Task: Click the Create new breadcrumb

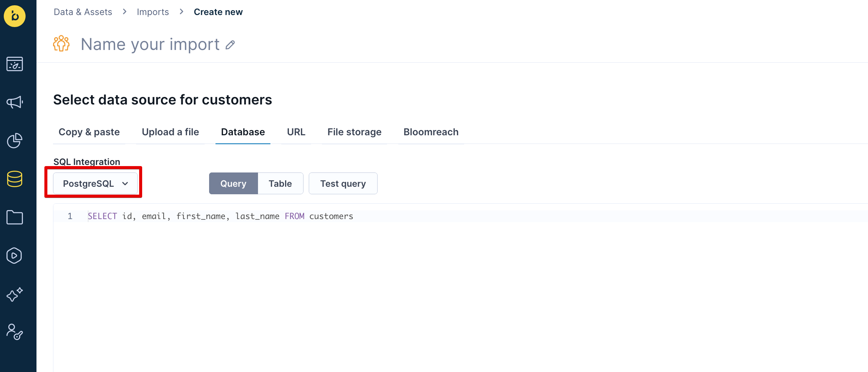Action: [218, 12]
